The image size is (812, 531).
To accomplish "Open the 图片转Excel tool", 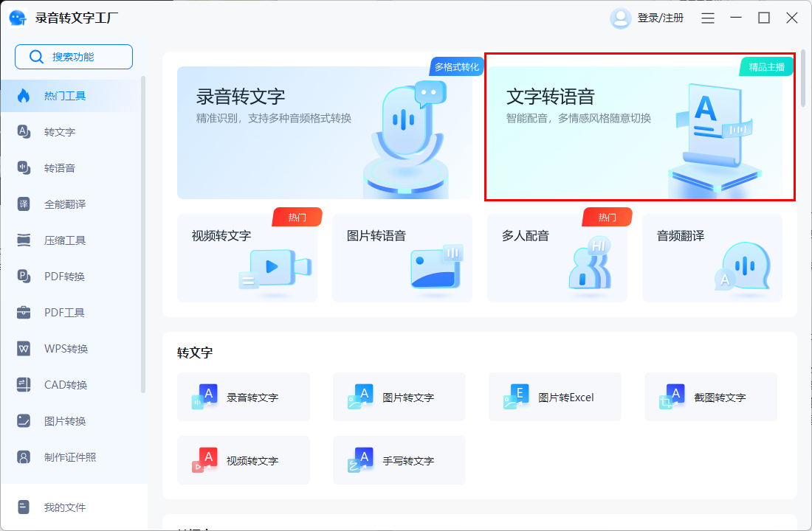I will tap(554, 396).
